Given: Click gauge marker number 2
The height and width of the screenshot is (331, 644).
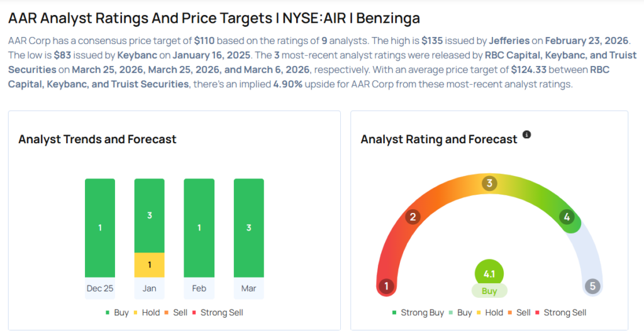Looking at the screenshot, I should [413, 217].
